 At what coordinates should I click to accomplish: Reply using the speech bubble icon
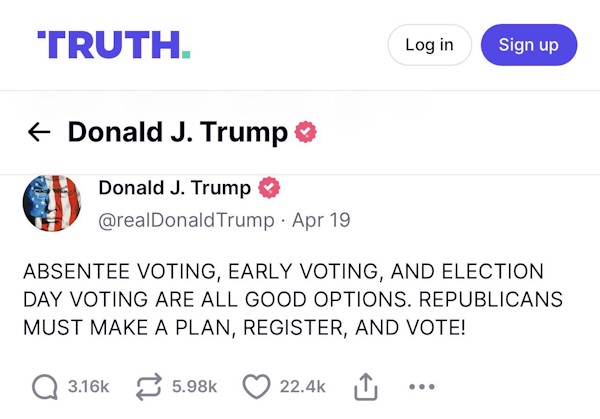pyautogui.click(x=45, y=386)
